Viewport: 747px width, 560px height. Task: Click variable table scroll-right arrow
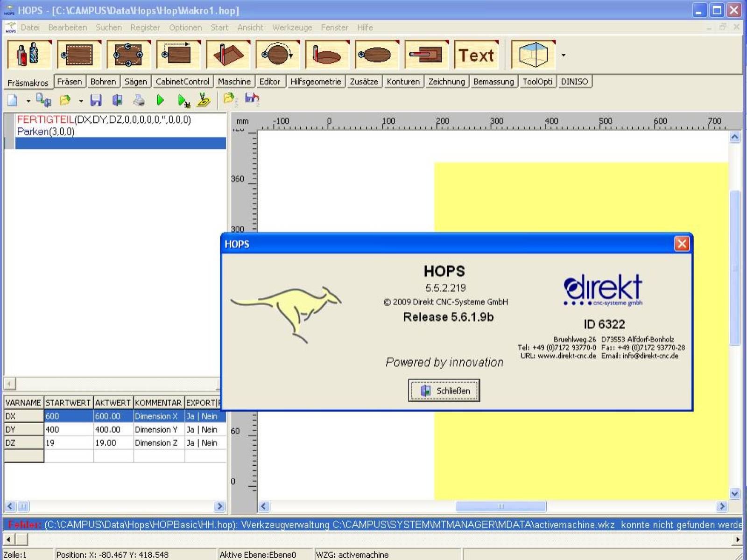click(x=219, y=506)
